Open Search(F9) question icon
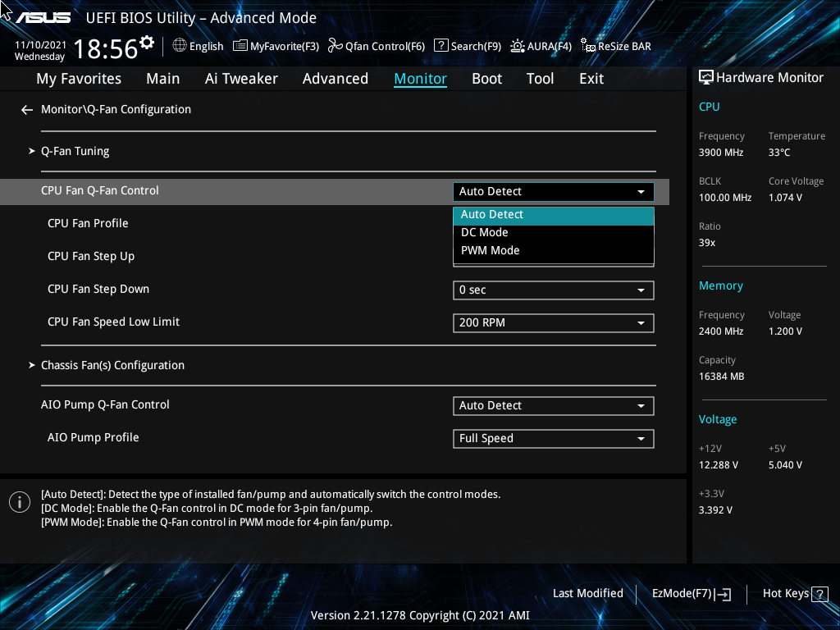Image resolution: width=840 pixels, height=630 pixels. pyautogui.click(x=441, y=46)
